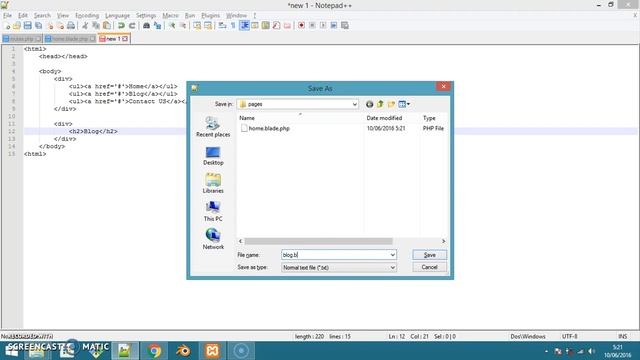Click the Save button
This screenshot has height=360, width=640.
429,255
